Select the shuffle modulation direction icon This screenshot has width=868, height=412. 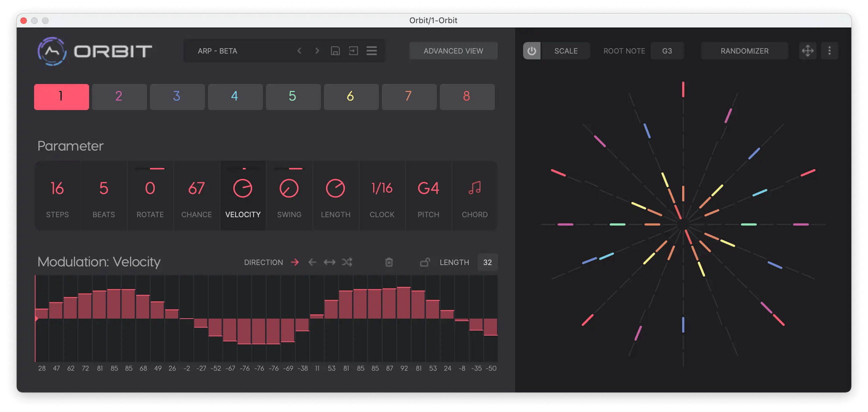coord(347,262)
